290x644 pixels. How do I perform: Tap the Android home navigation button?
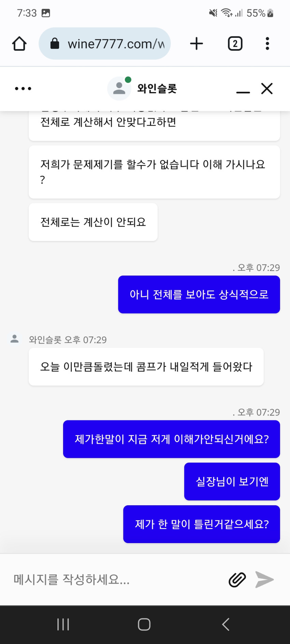pyautogui.click(x=144, y=625)
